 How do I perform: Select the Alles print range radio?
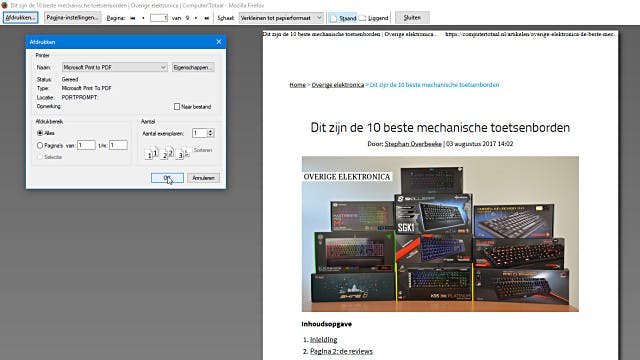click(40, 133)
